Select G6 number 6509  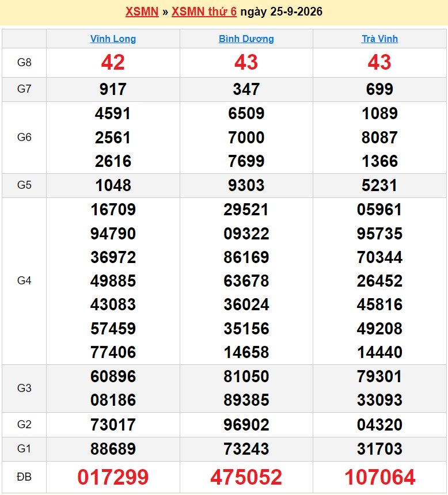(246, 113)
